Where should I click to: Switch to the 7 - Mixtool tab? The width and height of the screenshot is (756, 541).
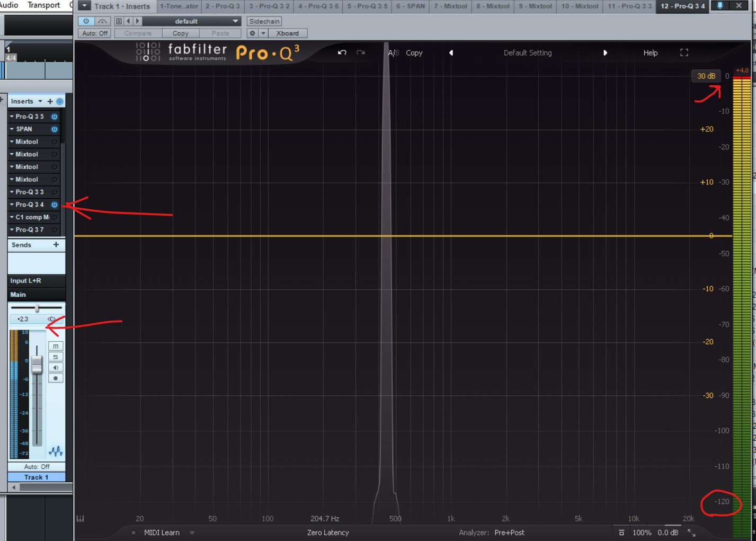[x=450, y=6]
